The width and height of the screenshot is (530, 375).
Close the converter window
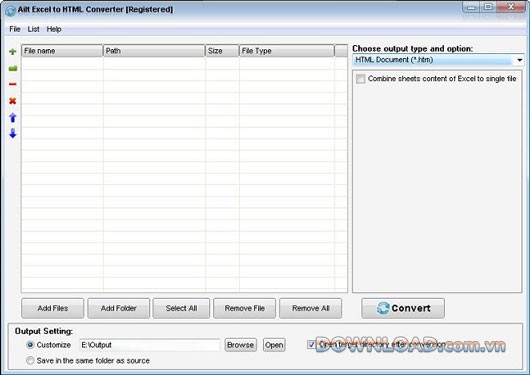(511, 7)
